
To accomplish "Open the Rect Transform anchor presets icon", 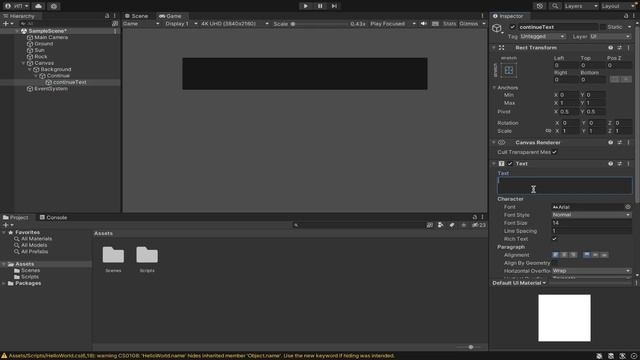I will point(509,70).
